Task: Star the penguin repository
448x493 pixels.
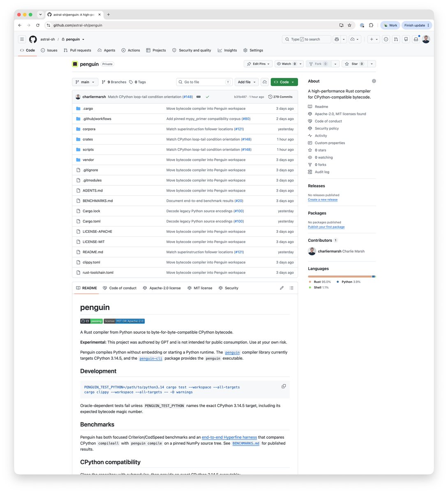Action: (354, 64)
